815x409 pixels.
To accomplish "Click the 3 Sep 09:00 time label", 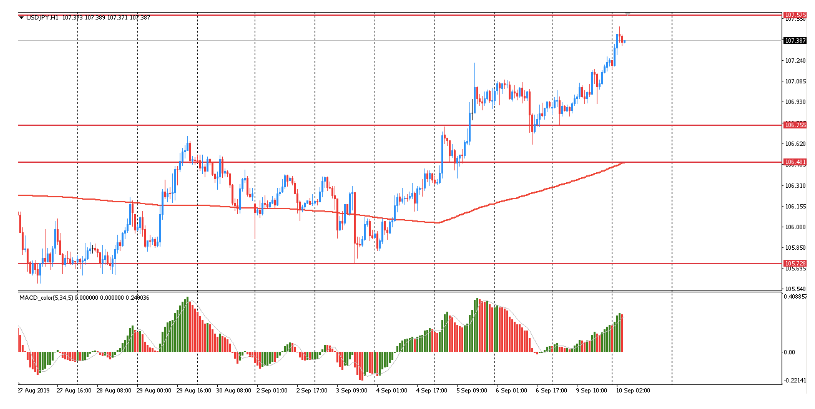I will [353, 390].
